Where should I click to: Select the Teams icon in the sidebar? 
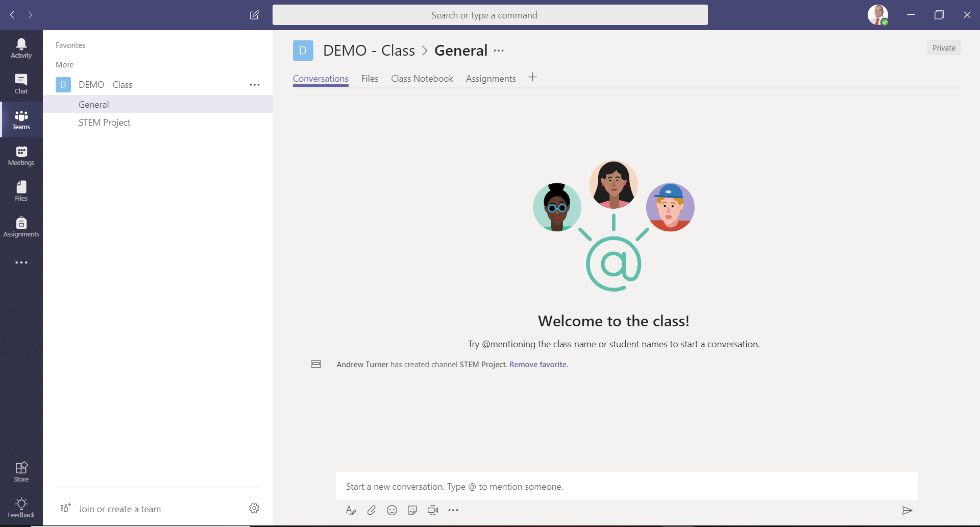pyautogui.click(x=21, y=120)
